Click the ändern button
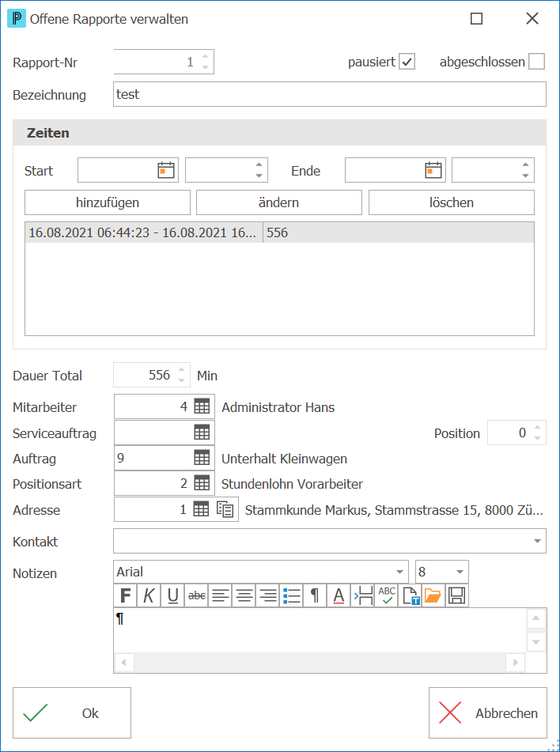This screenshot has width=560, height=752. (x=278, y=202)
